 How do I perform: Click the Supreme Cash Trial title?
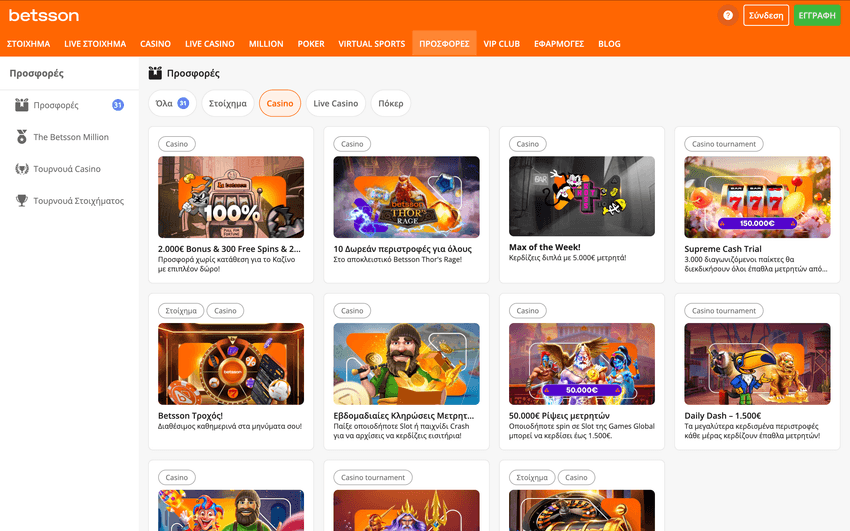[723, 249]
